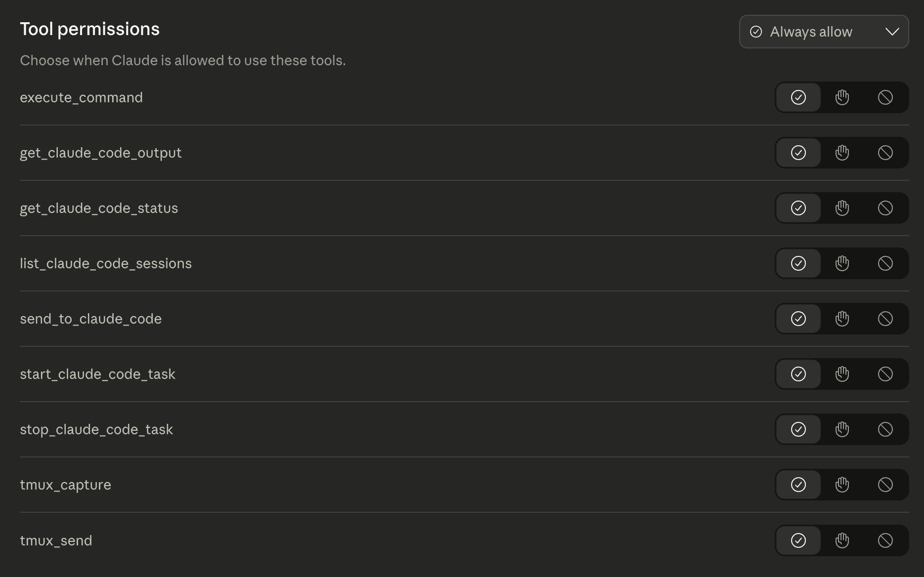Always allow the tmux_send tool
This screenshot has height=577, width=924.
(798, 540)
